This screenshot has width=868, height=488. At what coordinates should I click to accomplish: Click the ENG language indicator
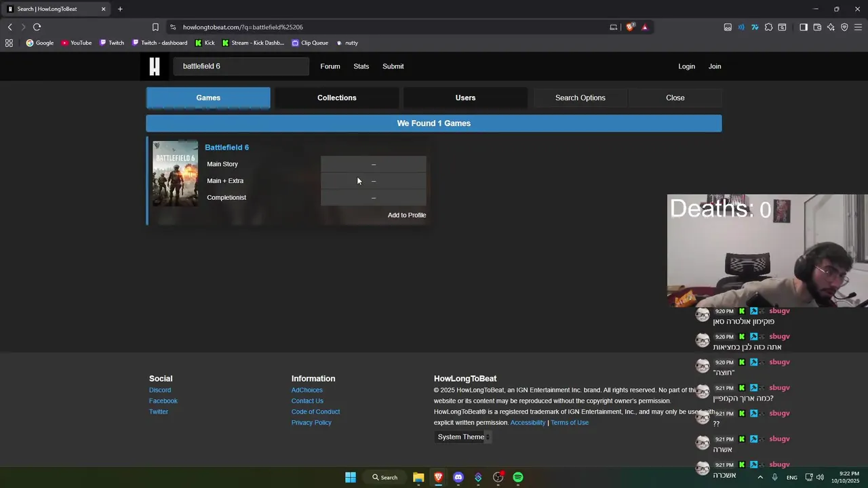tap(792, 477)
